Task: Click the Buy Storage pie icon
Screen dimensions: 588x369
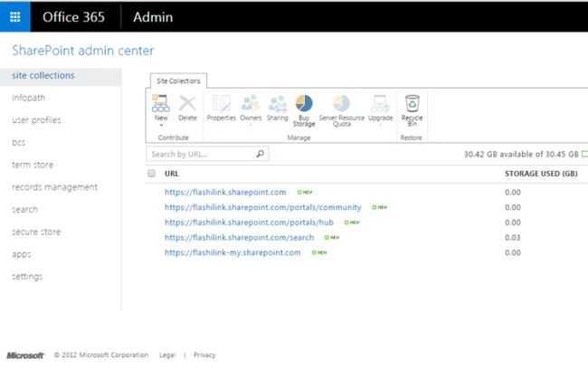Action: coord(304,103)
